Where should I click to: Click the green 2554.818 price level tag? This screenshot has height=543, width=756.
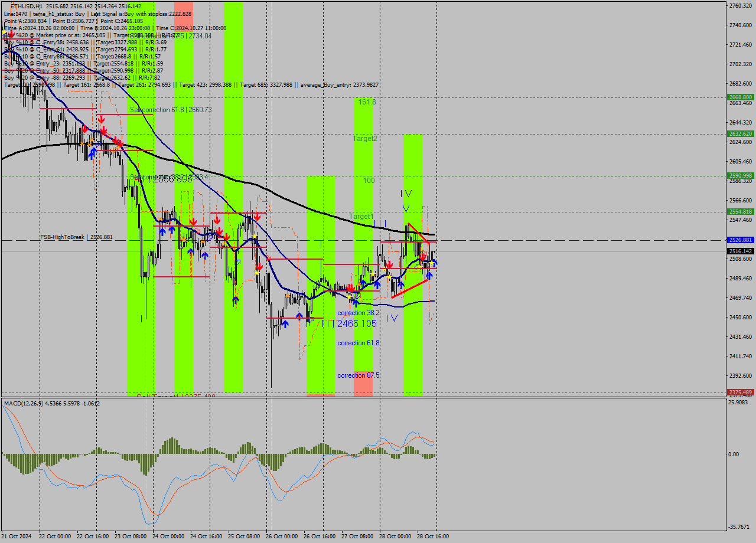(740, 211)
